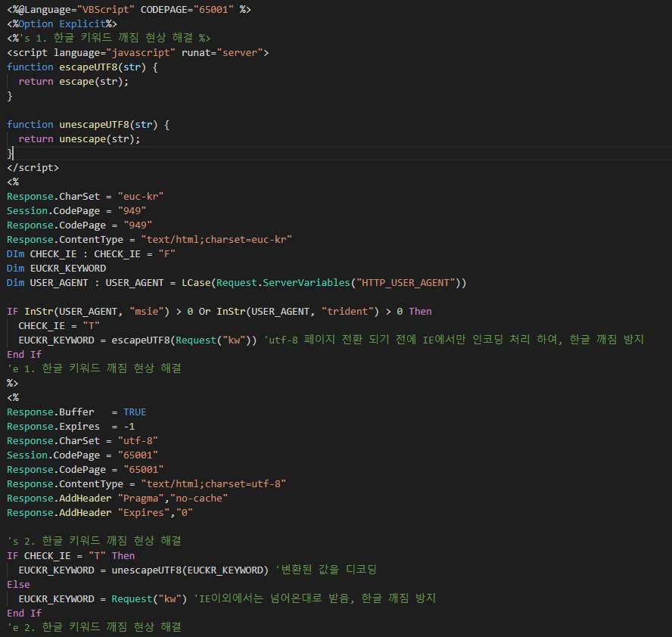Click the 'e 1. comment line
The width and height of the screenshot is (672, 637).
point(94,368)
